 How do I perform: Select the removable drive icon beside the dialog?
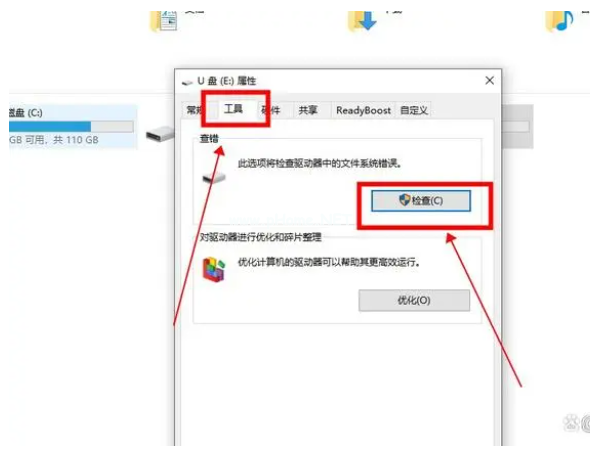(x=160, y=134)
